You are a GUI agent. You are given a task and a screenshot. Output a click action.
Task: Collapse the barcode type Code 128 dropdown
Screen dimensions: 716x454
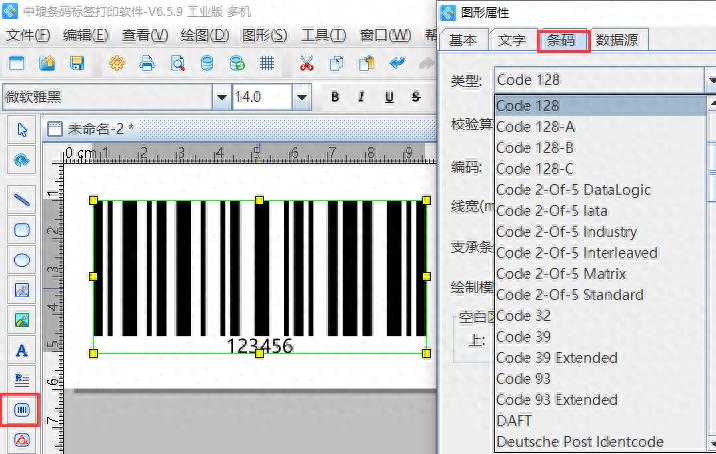coord(710,80)
